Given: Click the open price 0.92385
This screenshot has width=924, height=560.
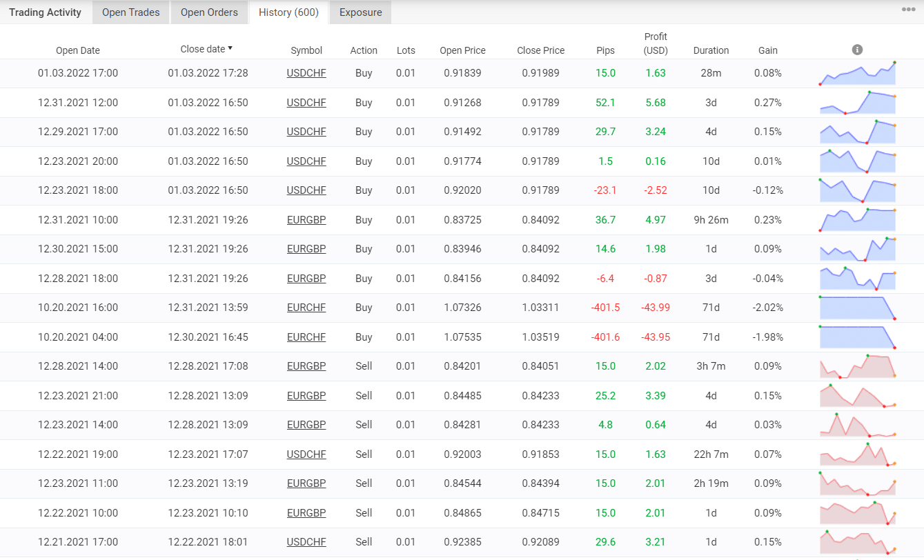Looking at the screenshot, I should coord(462,542).
